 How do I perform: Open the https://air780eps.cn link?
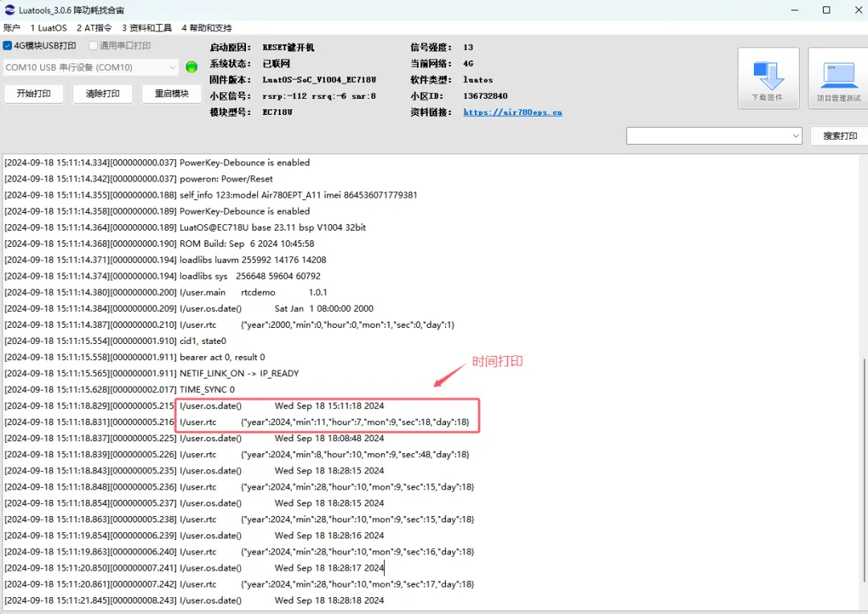[x=513, y=112]
